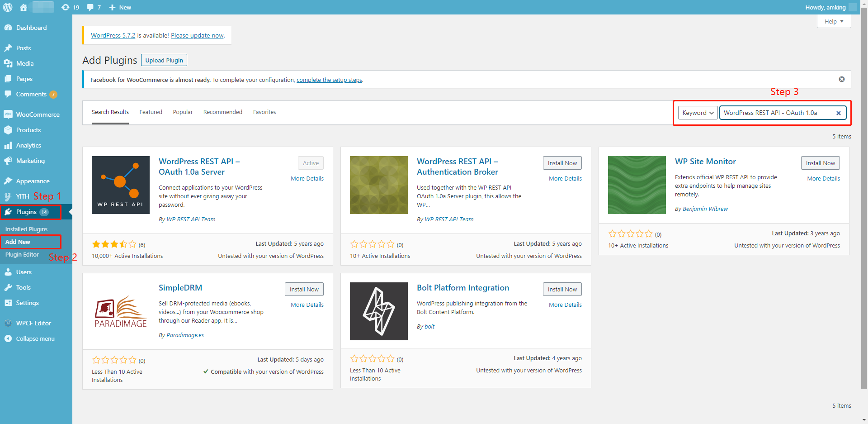
Task: Open the WooCommerce sidebar menu item
Action: [38, 114]
